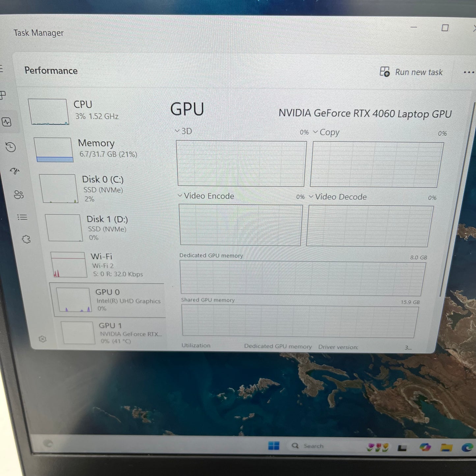The width and height of the screenshot is (476, 476).
Task: Click the taskbar Search box
Action: pos(324,446)
